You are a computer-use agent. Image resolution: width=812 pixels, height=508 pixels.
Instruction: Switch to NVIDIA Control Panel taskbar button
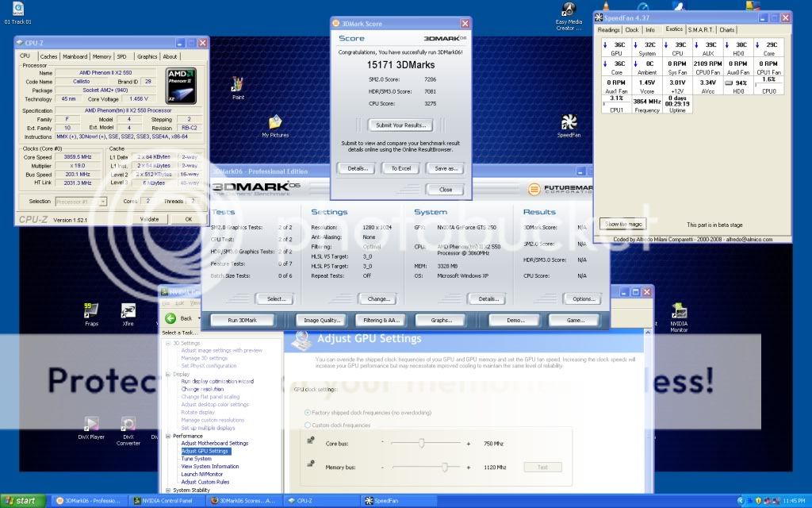pyautogui.click(x=166, y=501)
